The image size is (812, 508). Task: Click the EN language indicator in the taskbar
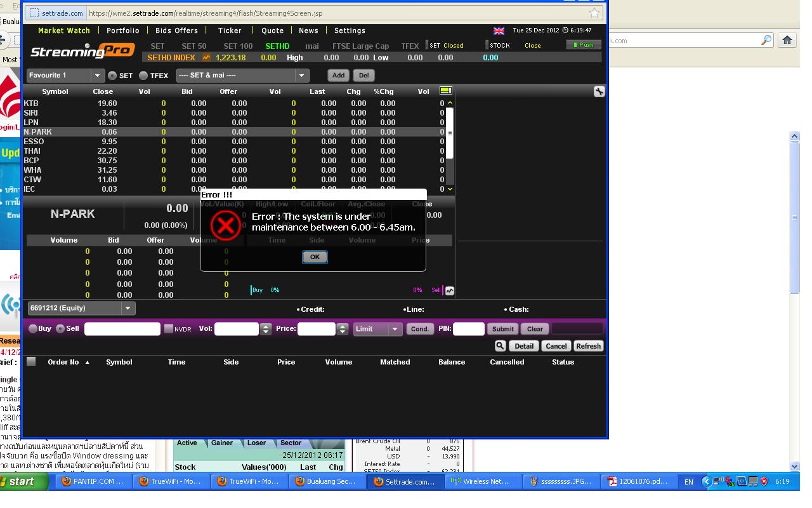tap(689, 482)
